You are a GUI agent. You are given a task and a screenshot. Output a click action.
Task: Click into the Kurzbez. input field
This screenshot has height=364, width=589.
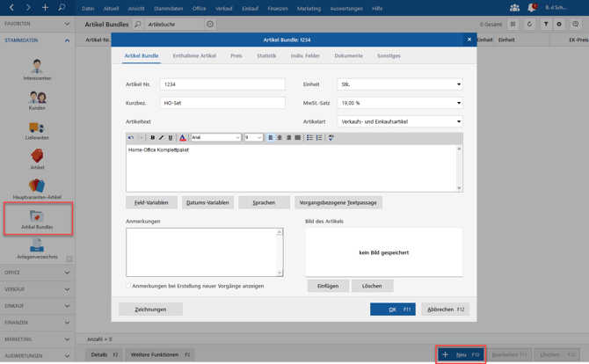click(222, 103)
